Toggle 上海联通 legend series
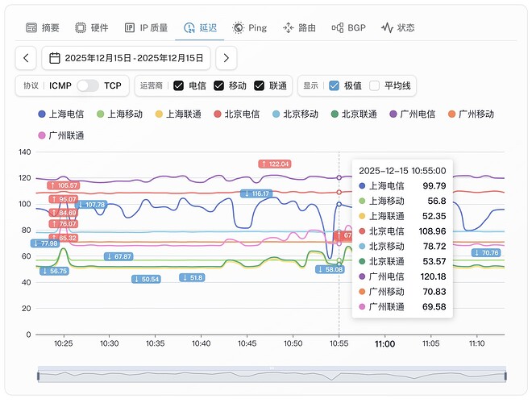Screen dimensions: 532x403 pyautogui.click(x=178, y=114)
